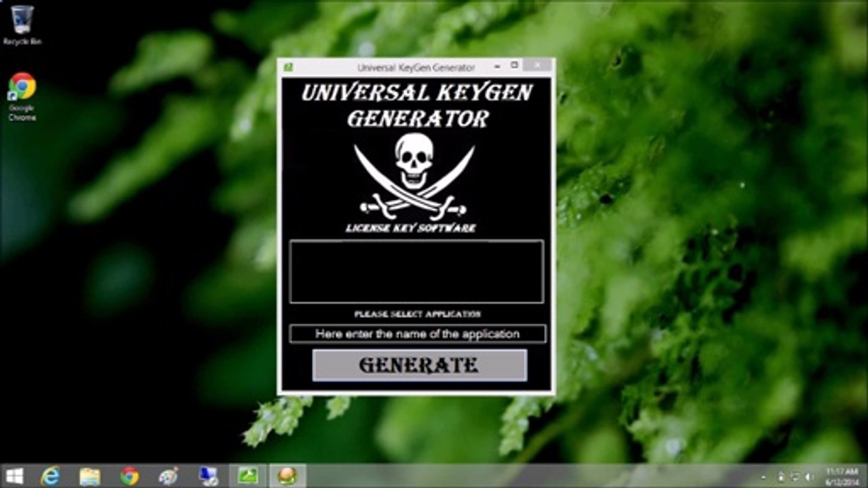This screenshot has height=488, width=868.
Task: Open the volume speaker tray icon
Action: point(810,477)
